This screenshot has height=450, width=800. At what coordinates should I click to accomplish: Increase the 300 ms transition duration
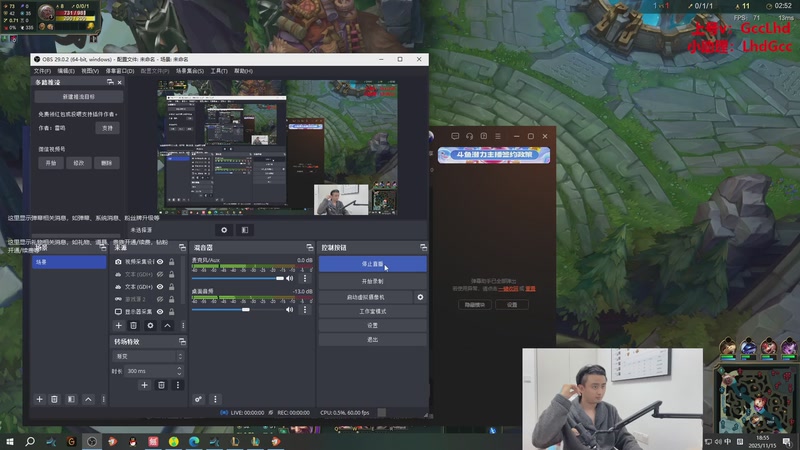(x=179, y=368)
